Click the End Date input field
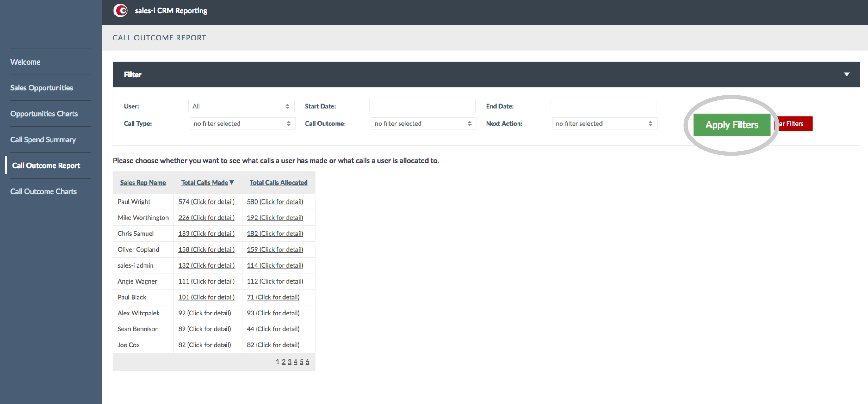Image resolution: width=868 pixels, height=404 pixels. coord(603,106)
